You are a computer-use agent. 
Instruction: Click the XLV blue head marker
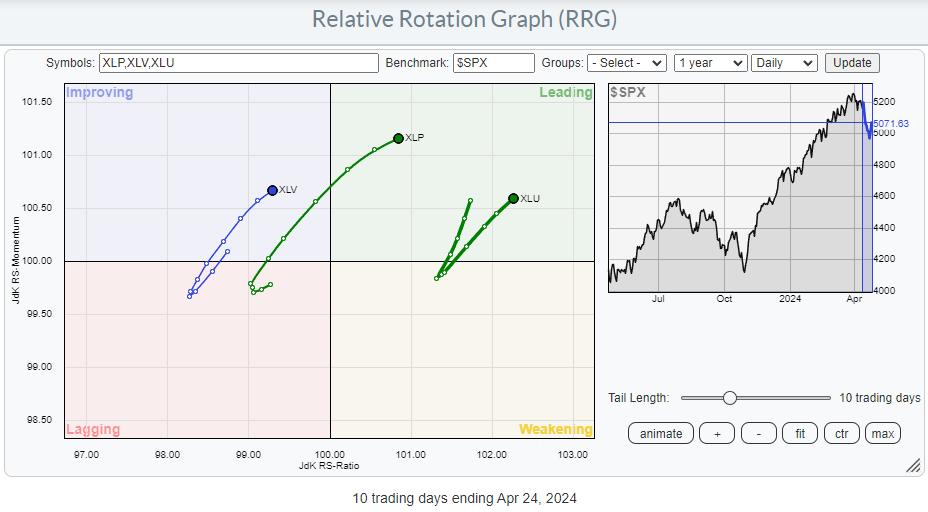(272, 190)
